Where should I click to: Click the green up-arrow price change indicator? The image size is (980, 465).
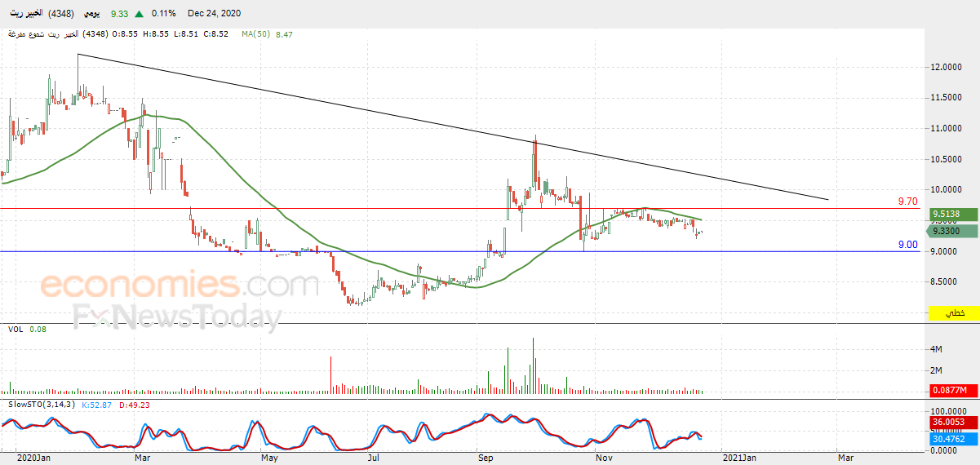(x=140, y=14)
